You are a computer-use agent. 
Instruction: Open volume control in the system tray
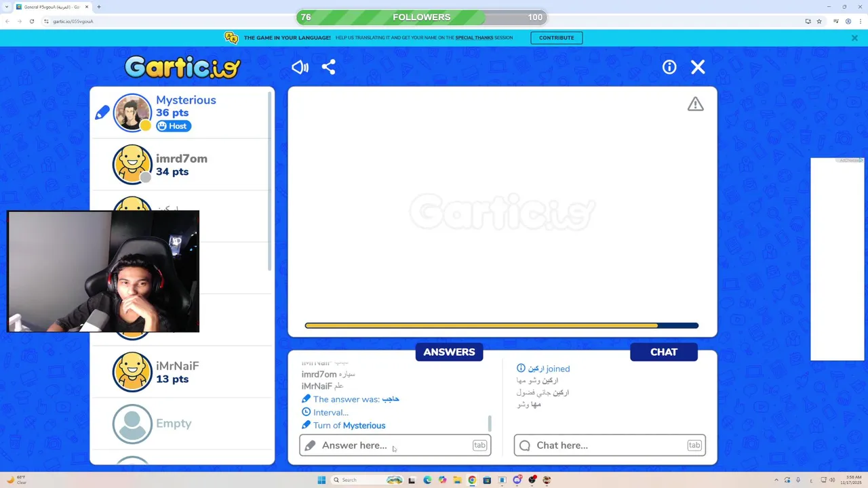tap(832, 480)
